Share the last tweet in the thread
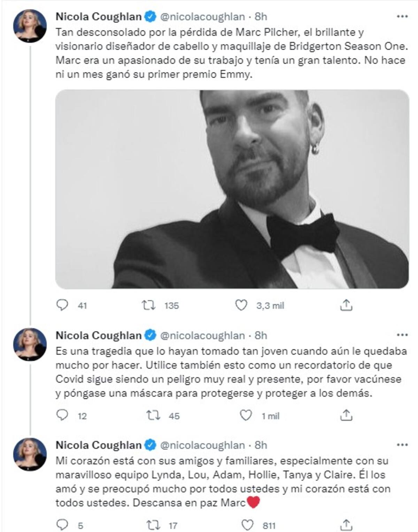The height and width of the screenshot is (532, 418). coord(346,525)
